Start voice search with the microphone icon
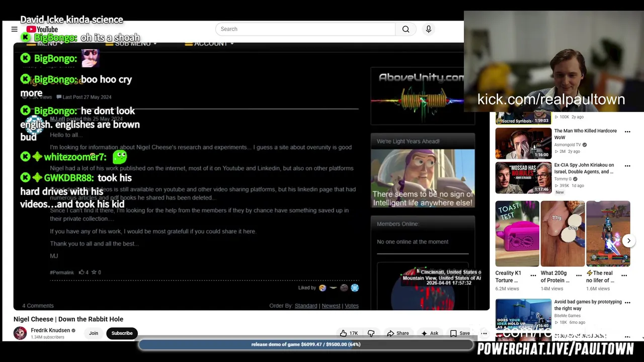This screenshot has height=362, width=644. pos(429,29)
